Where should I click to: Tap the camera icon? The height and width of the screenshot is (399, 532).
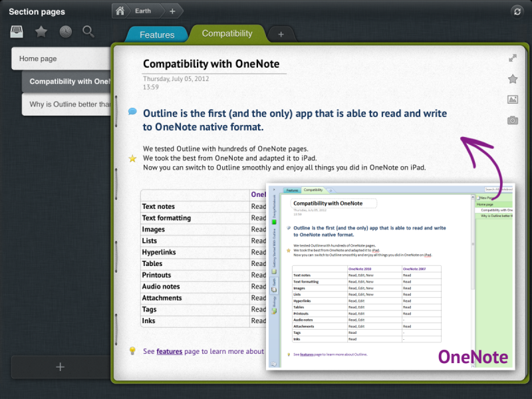coord(513,120)
